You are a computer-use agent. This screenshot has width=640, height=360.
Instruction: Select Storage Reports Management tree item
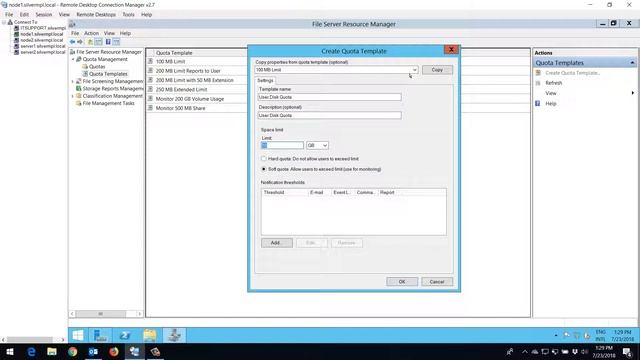[113, 89]
